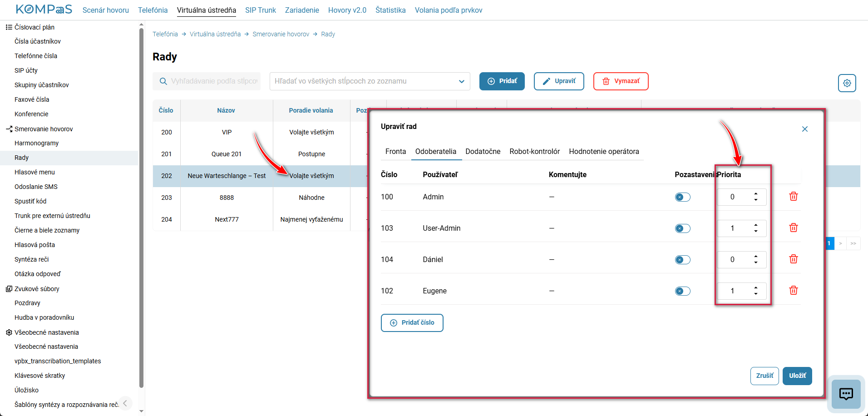This screenshot has height=416, width=868.
Task: Toggle pause switch for Admin
Action: coord(682,197)
